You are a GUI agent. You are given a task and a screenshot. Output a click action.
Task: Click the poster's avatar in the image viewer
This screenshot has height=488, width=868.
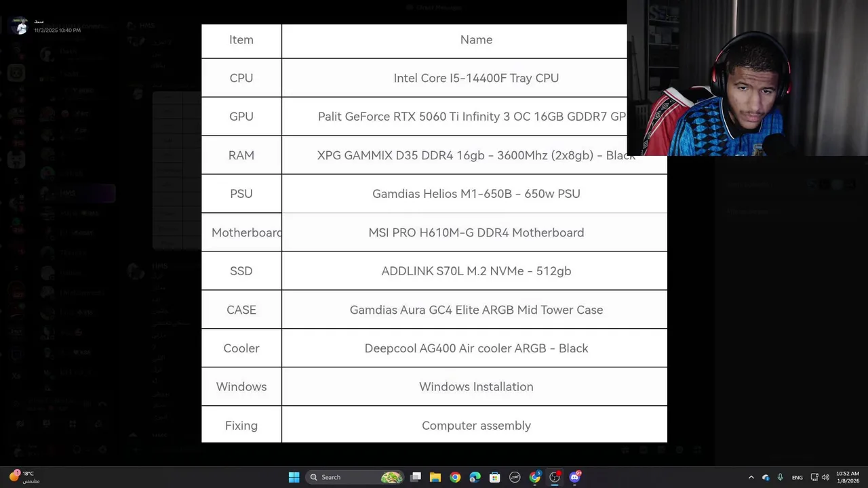[20, 26]
